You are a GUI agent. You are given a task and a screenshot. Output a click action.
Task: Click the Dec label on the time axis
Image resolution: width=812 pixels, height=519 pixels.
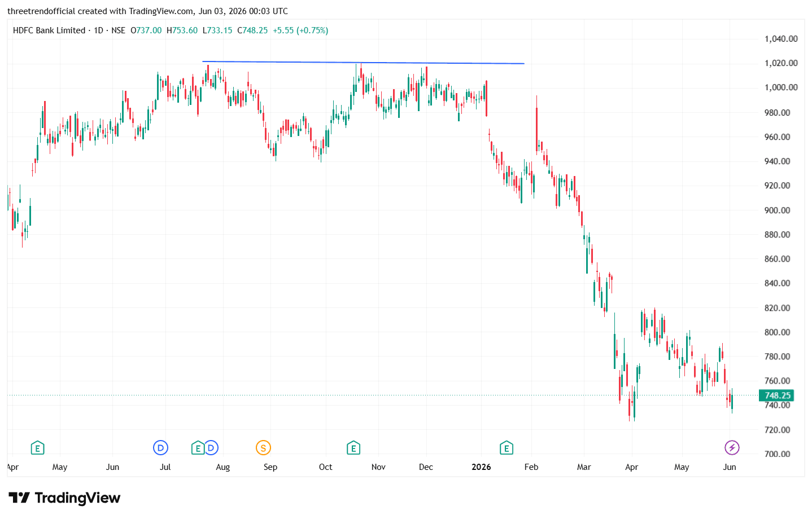click(x=426, y=467)
